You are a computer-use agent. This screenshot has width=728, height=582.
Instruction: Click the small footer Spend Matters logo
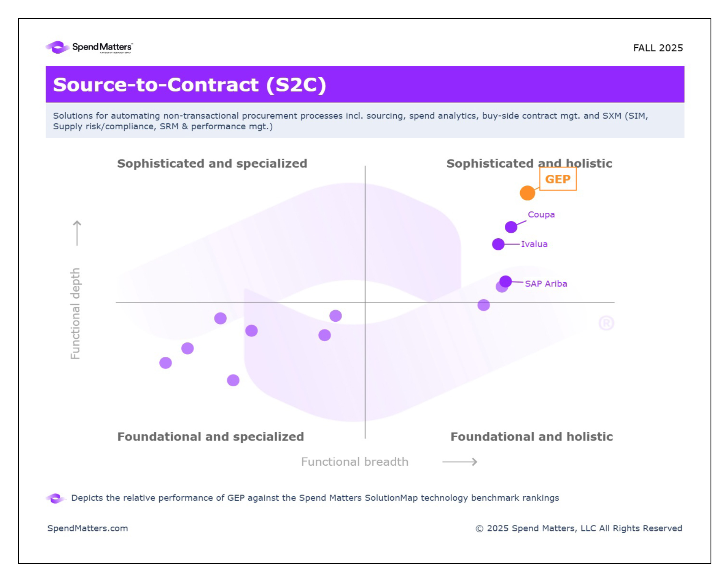coord(55,498)
